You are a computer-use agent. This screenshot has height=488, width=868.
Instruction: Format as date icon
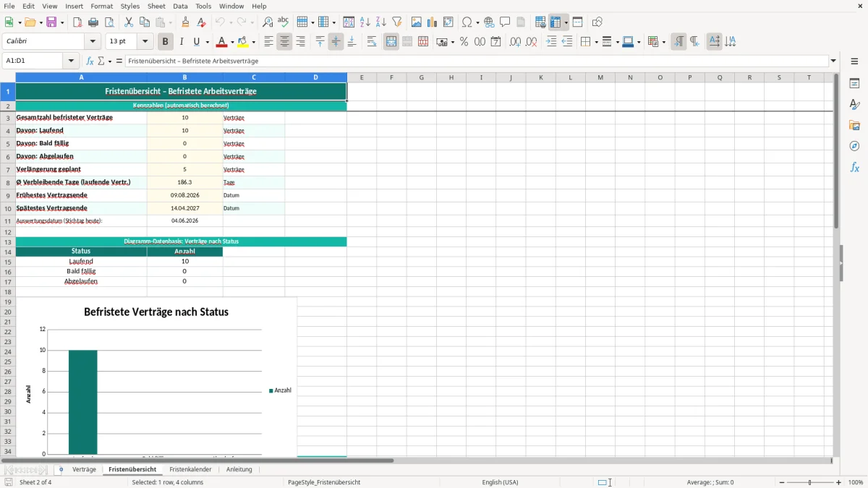pyautogui.click(x=495, y=42)
